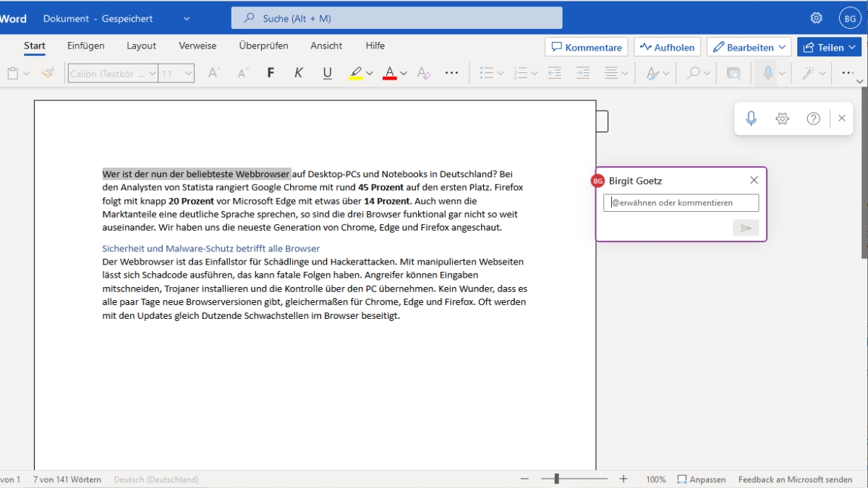The image size is (868, 488).
Task: Click the Find magnifier icon in ribbon
Action: [x=693, y=73]
